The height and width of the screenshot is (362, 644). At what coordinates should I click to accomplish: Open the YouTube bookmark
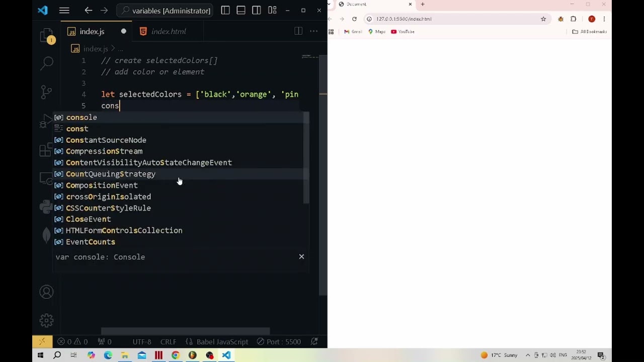(x=403, y=32)
